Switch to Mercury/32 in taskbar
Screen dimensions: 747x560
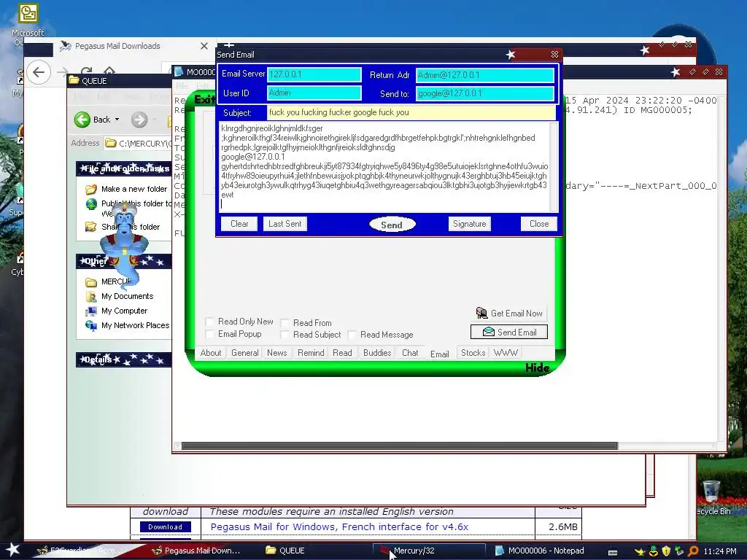tap(429, 551)
